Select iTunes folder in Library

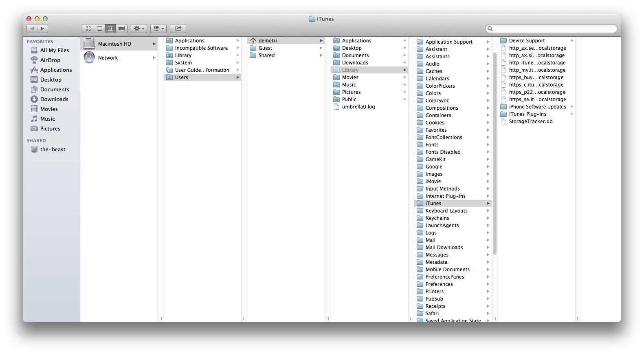click(453, 203)
